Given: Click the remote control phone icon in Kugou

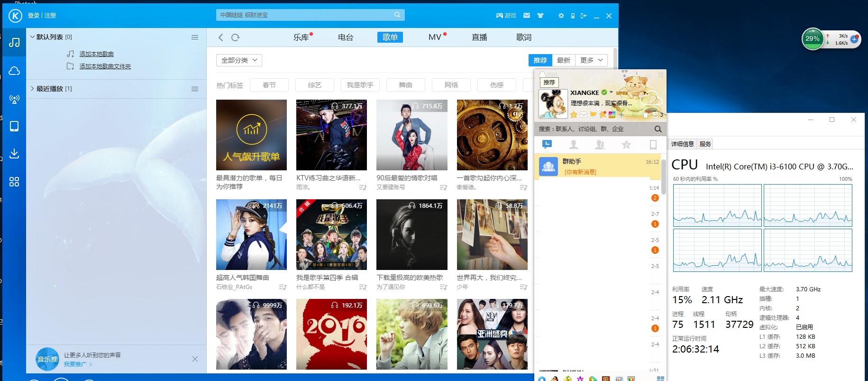Looking at the screenshot, I should coord(573,16).
